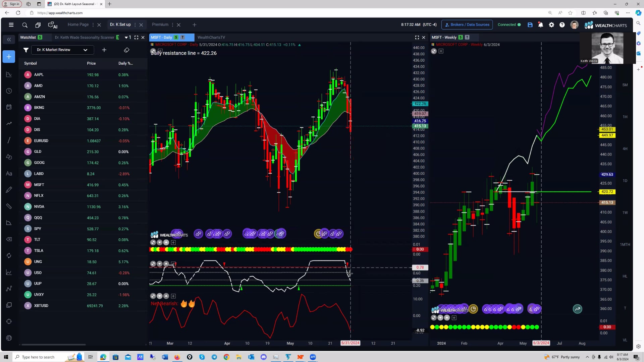Open the layouts/windows stack icon
The height and width of the screenshot is (362, 644).
38,25
